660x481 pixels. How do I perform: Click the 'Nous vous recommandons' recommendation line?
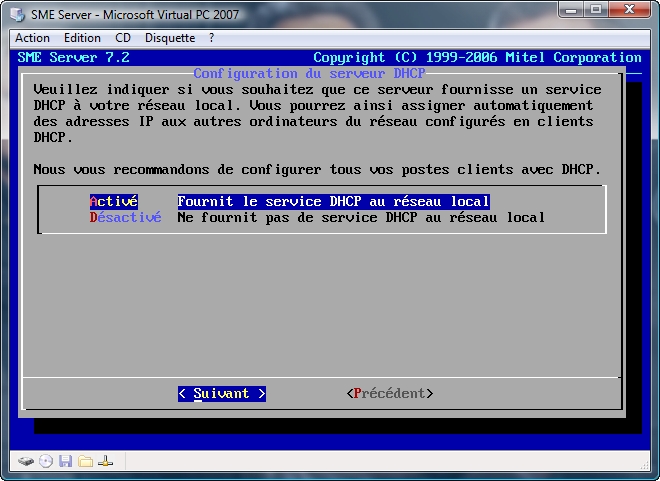coord(317,170)
